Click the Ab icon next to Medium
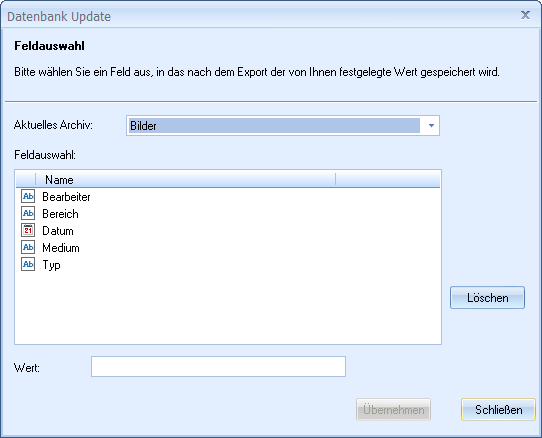This screenshot has width=542, height=438. tap(28, 247)
